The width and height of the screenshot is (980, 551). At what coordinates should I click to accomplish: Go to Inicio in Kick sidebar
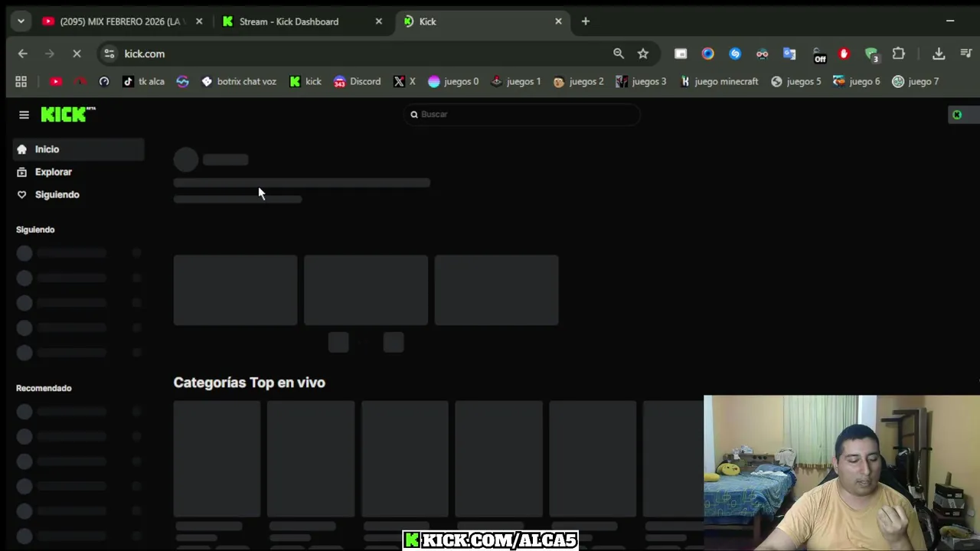pos(78,149)
